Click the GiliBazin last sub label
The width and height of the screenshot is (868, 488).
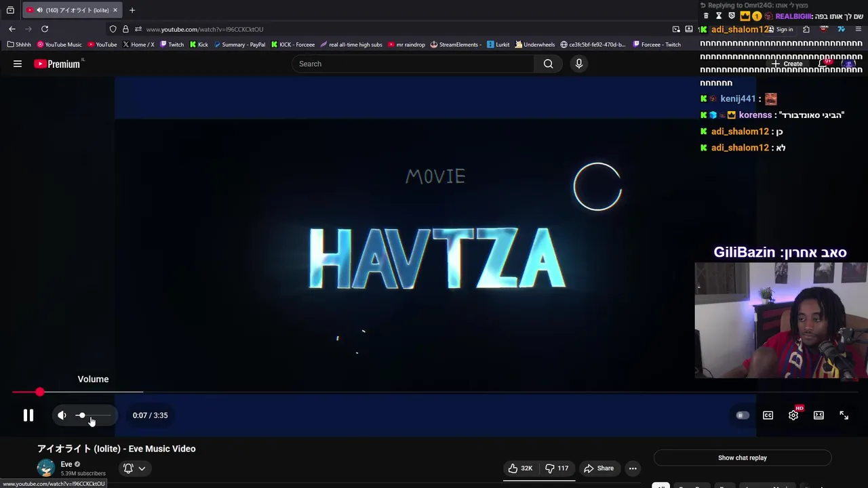point(780,252)
